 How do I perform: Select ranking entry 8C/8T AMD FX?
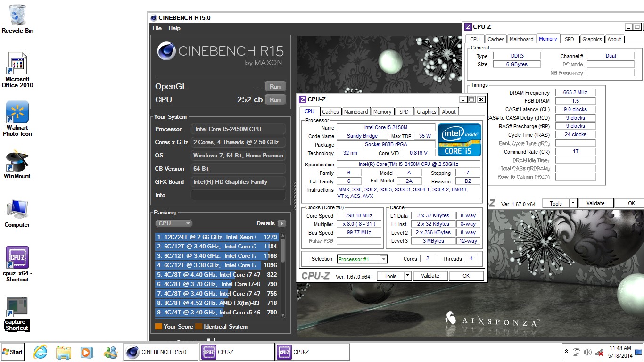pos(217,303)
